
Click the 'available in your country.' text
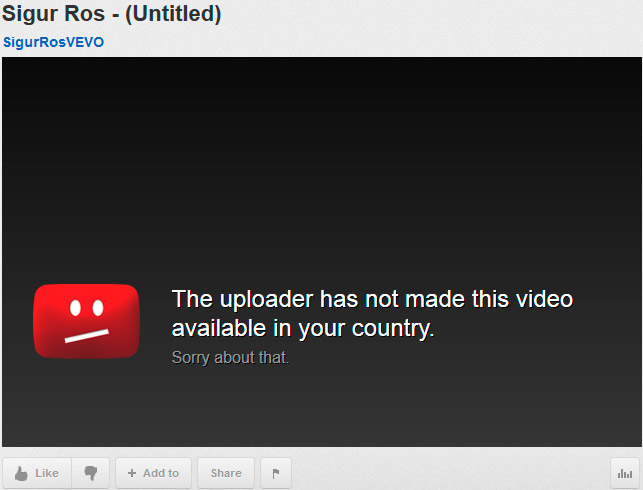pyautogui.click(x=303, y=329)
